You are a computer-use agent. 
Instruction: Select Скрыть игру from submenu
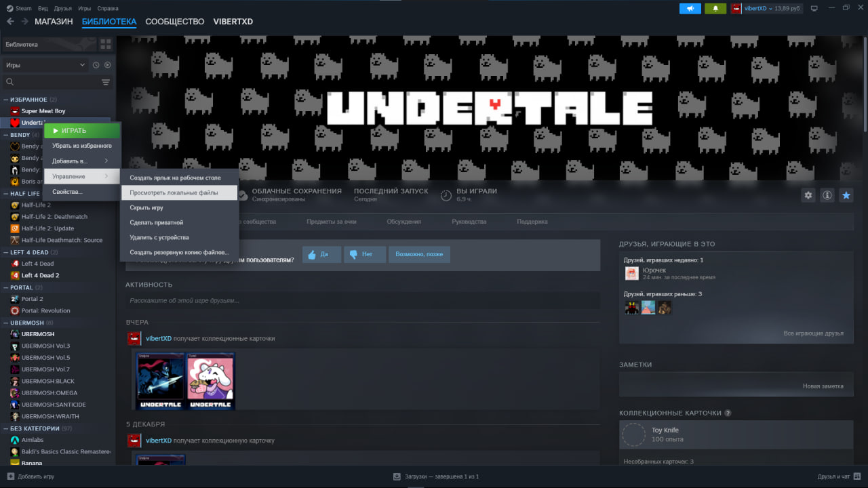point(179,207)
